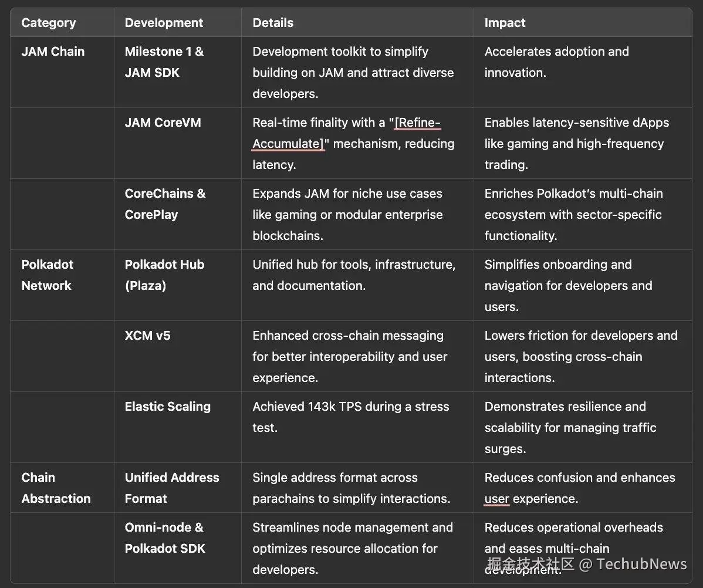Click the Milestone 1 & JAM SDK cell
Image resolution: width=703 pixels, height=588 pixels.
(164, 62)
